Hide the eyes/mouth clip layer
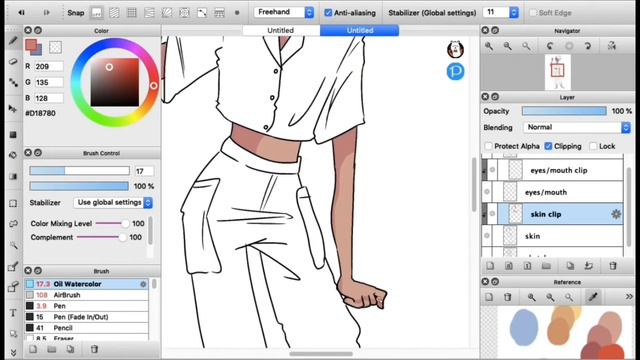The width and height of the screenshot is (640, 360). [x=492, y=170]
